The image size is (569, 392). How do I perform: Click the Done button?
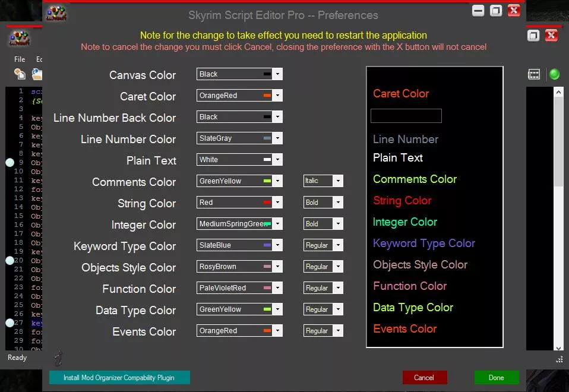coord(497,378)
